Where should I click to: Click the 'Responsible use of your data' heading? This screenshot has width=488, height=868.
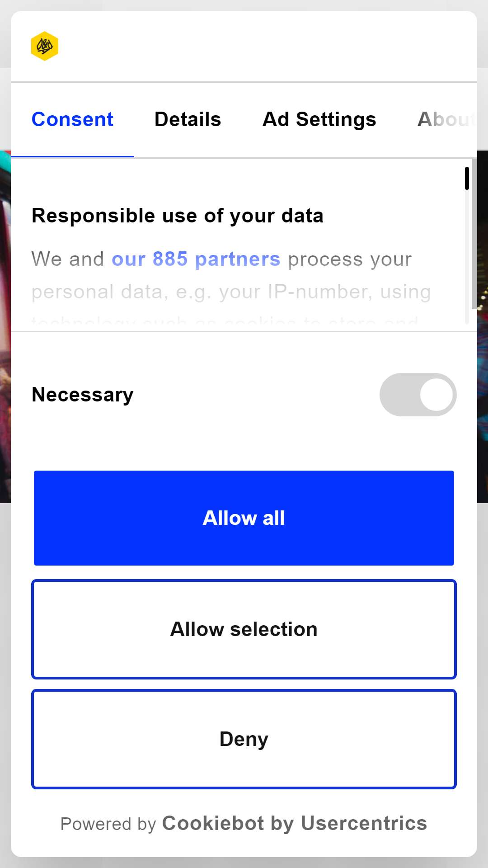(178, 216)
